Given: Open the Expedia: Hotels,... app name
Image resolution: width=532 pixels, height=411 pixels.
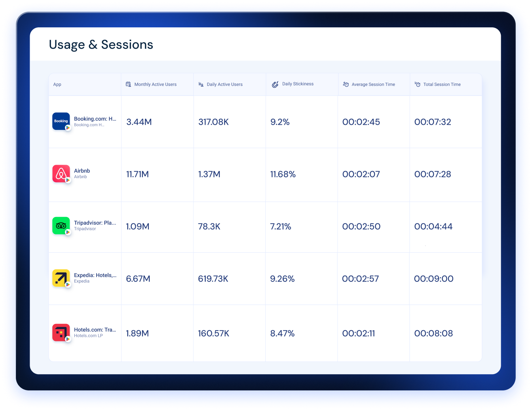Looking at the screenshot, I should 95,275.
